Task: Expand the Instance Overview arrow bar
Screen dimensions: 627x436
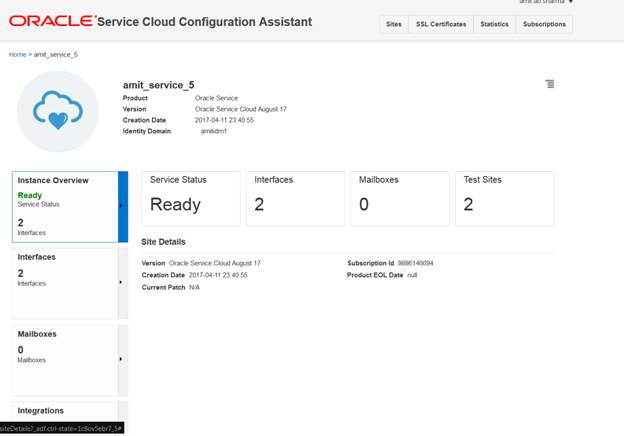Action: point(123,207)
